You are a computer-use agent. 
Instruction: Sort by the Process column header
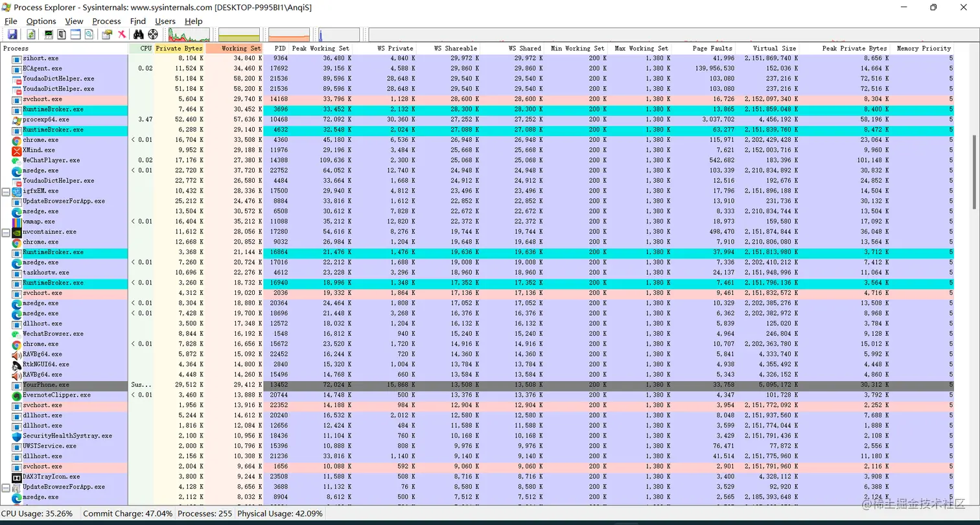[64, 49]
